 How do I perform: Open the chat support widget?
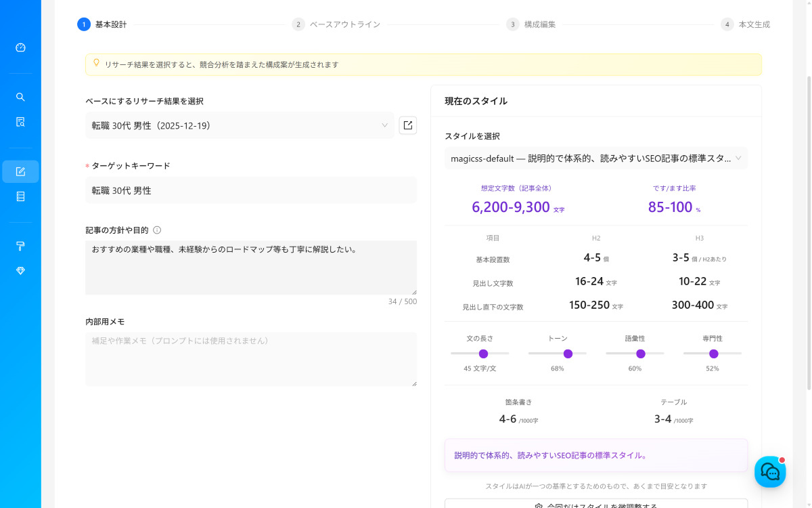[770, 471]
